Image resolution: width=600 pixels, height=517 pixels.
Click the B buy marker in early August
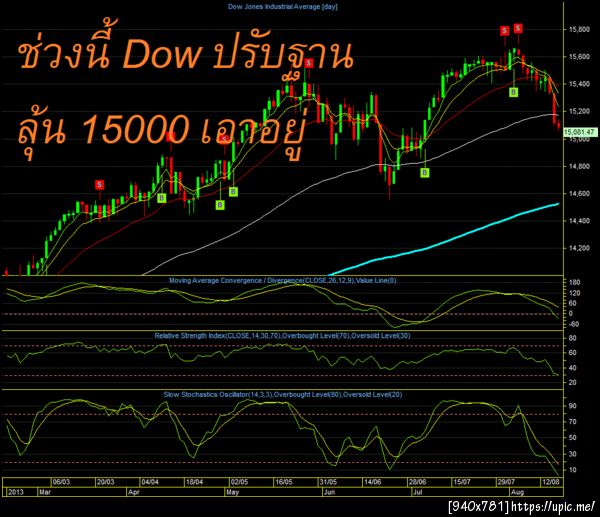tap(514, 92)
